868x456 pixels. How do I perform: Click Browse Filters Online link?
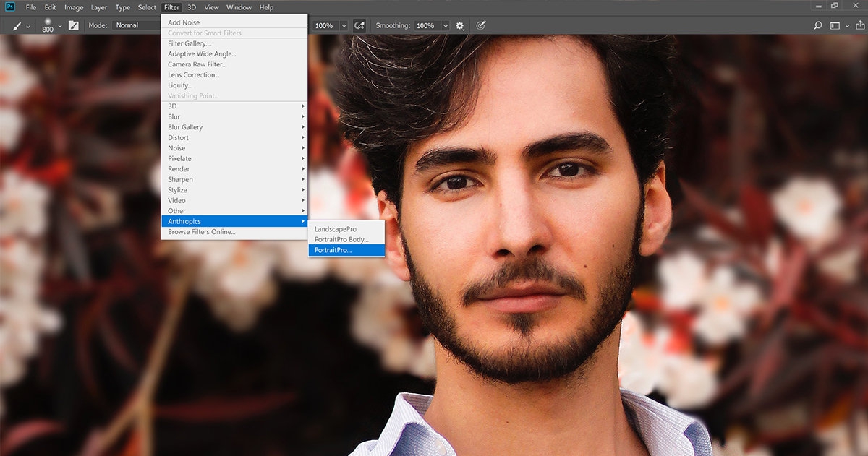coord(202,232)
